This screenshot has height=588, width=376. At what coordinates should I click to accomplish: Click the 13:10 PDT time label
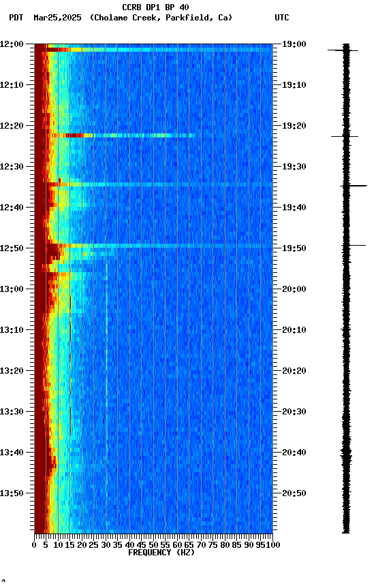click(12, 330)
